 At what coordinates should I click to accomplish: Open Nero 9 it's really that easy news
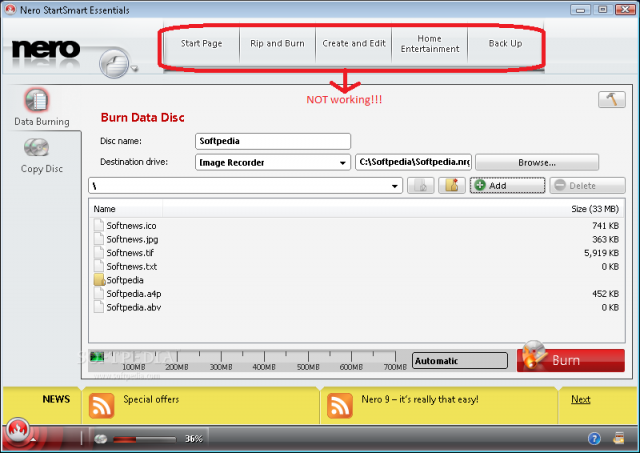[x=420, y=399]
